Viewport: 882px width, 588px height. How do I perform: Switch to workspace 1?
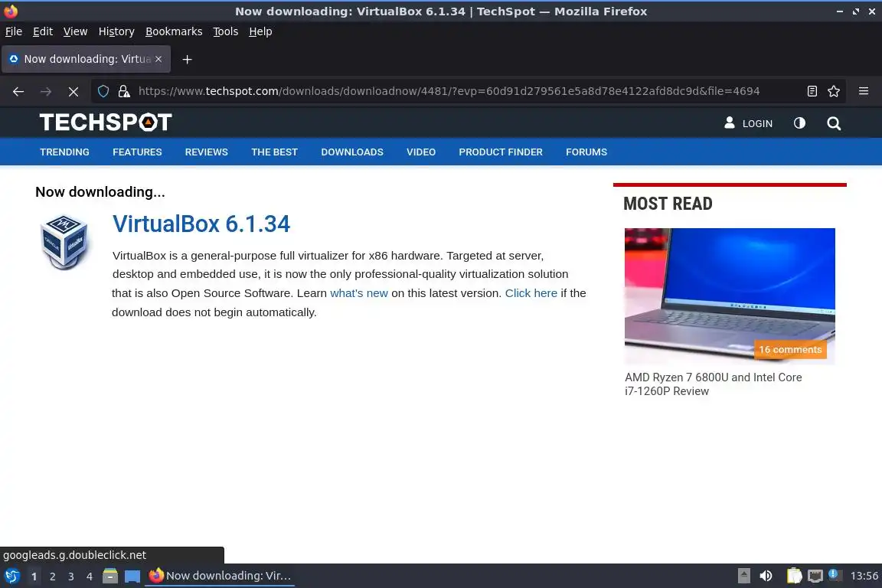[x=34, y=577]
